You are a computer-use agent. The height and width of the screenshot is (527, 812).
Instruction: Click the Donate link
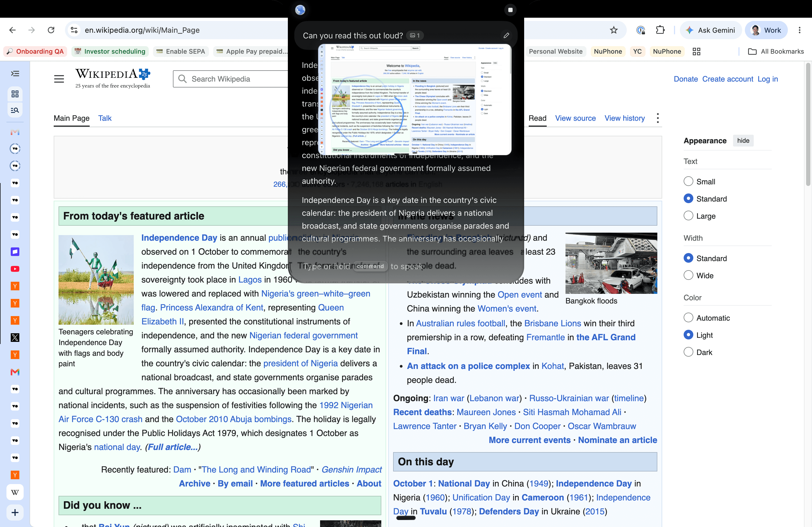[x=686, y=79]
